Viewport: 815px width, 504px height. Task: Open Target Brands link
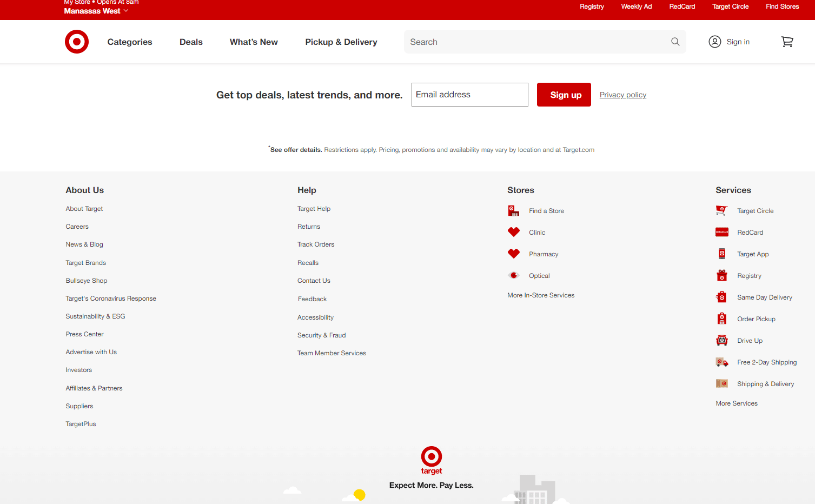coord(86,263)
